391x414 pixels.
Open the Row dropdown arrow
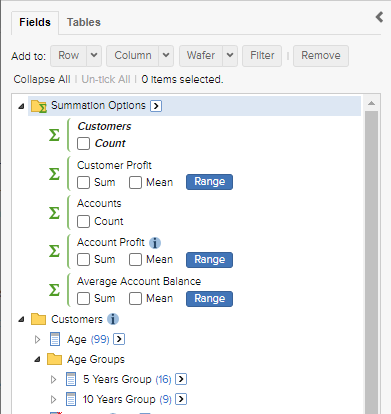coord(94,56)
